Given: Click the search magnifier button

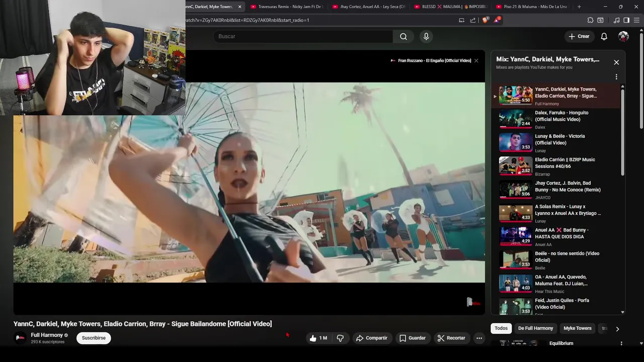Looking at the screenshot, I should (x=404, y=36).
